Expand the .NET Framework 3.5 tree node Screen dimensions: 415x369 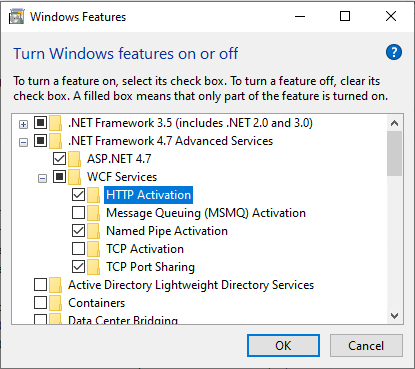[23, 125]
